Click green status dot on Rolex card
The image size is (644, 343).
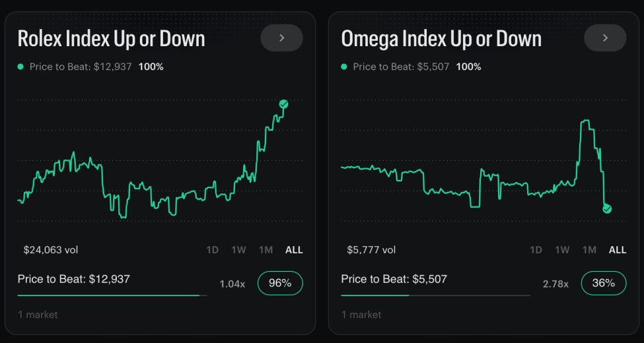click(x=20, y=67)
